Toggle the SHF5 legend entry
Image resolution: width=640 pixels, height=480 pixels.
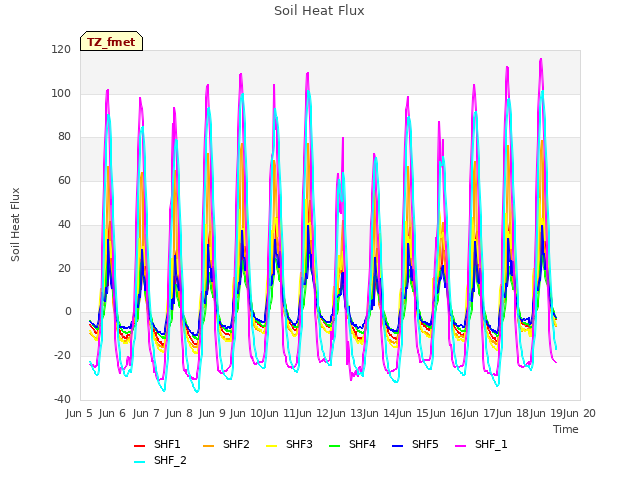[x=415, y=444]
